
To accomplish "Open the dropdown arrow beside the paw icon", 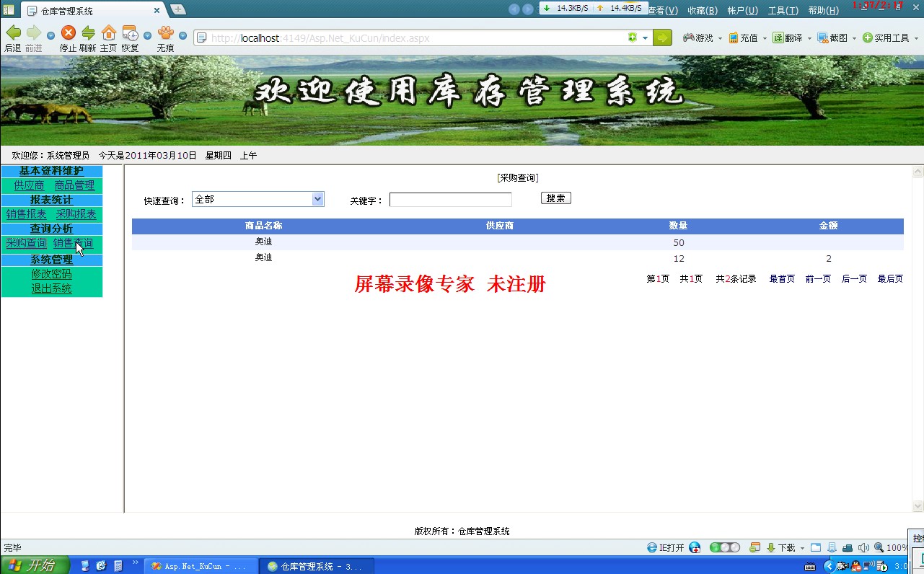I will click(x=182, y=36).
